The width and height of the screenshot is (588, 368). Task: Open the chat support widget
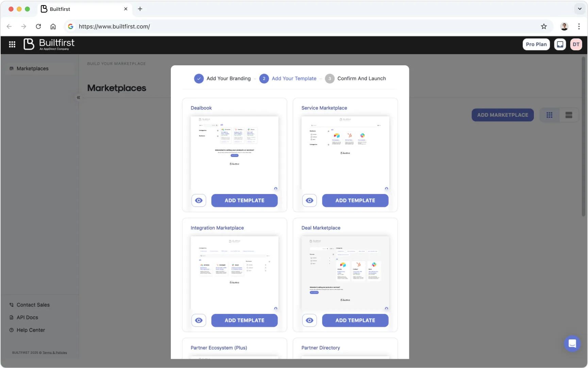click(572, 343)
